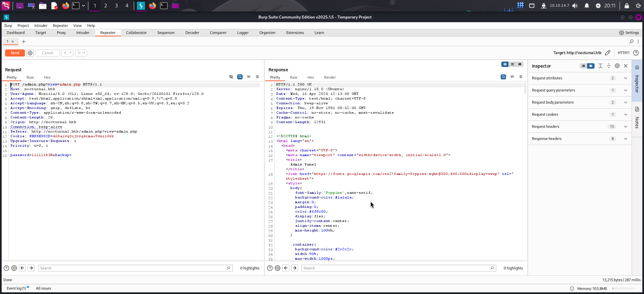644x294 pixels.
Task: Open Response search help icon
Action: point(270,268)
